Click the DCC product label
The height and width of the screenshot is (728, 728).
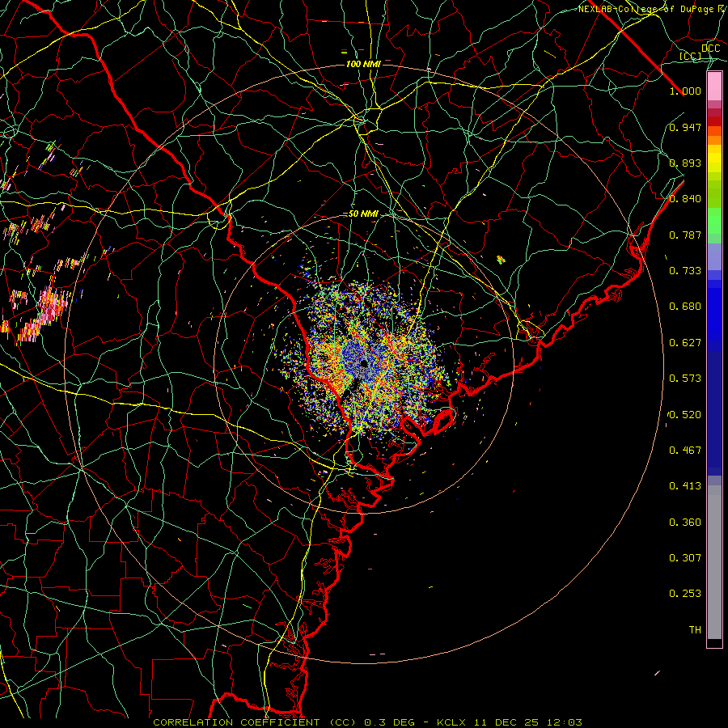click(710, 49)
